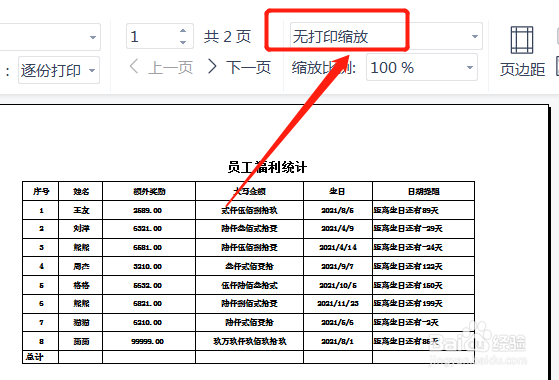Click the 额外奖励 header cell
The width and height of the screenshot is (559, 380).
coord(149,191)
